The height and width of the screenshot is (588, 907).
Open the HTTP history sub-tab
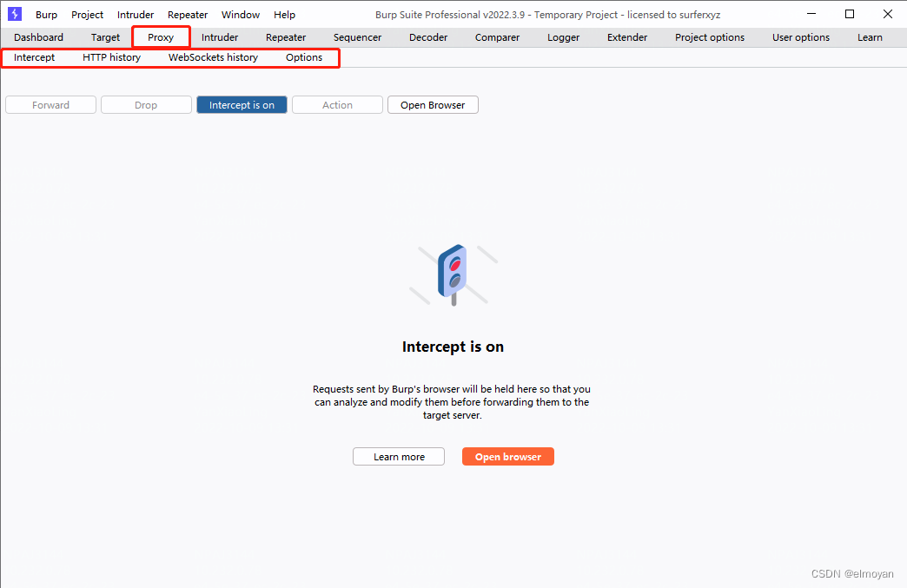[112, 57]
